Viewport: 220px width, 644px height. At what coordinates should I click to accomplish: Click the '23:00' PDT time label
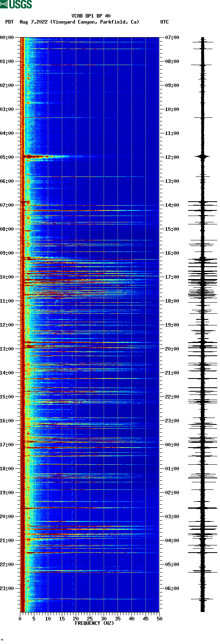click(7, 589)
